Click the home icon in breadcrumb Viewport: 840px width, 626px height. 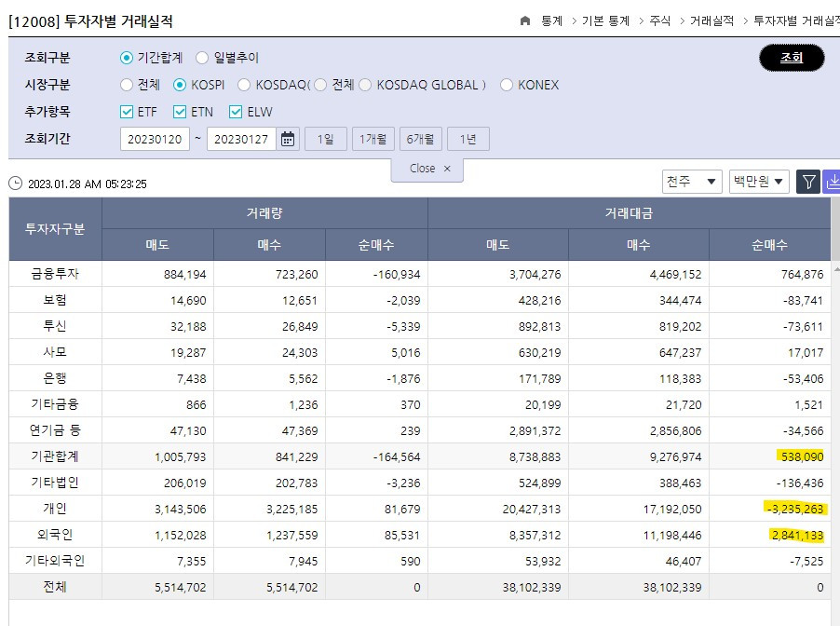tap(525, 20)
